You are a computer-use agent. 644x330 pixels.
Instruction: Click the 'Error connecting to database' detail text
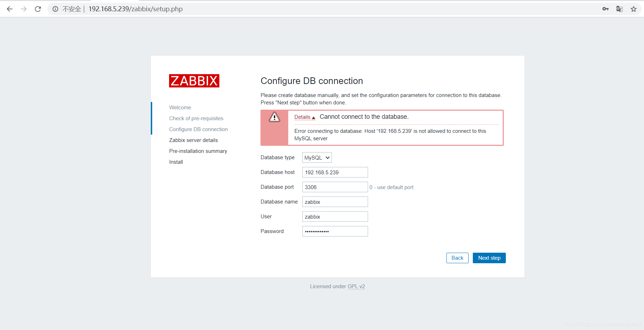coord(390,135)
